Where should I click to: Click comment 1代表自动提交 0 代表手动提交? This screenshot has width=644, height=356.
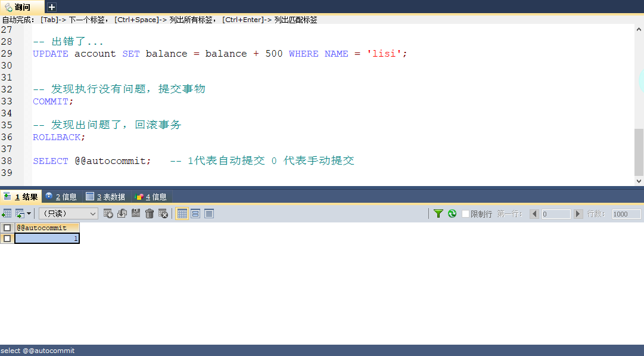[262, 161]
